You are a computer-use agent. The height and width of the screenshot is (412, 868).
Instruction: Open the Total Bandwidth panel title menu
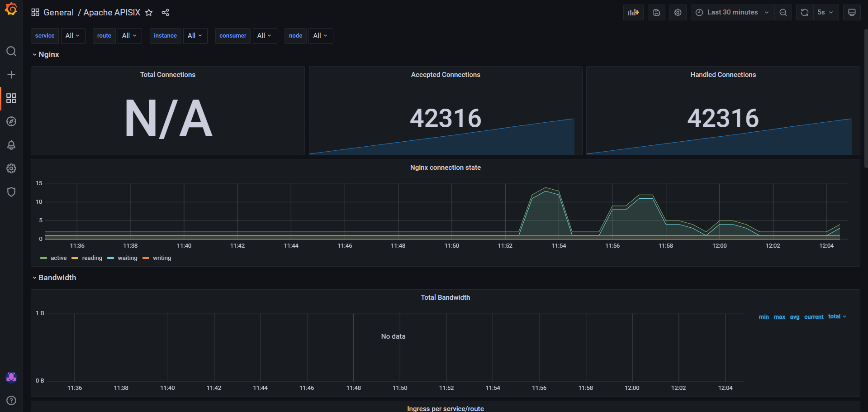click(x=446, y=297)
